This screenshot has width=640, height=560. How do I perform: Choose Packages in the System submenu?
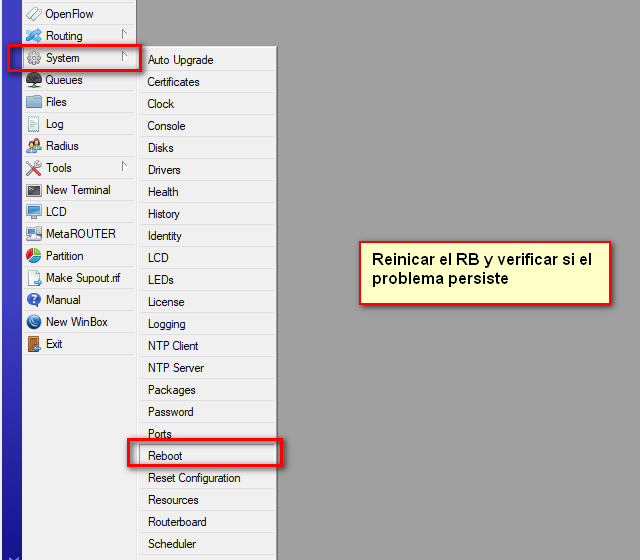[172, 390]
